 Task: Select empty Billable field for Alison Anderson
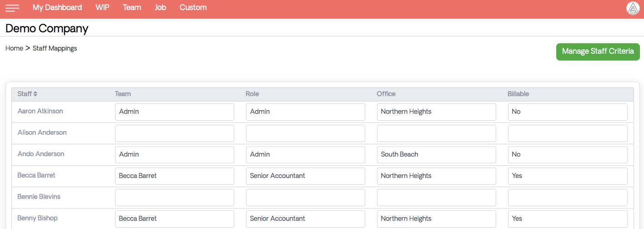(x=568, y=133)
